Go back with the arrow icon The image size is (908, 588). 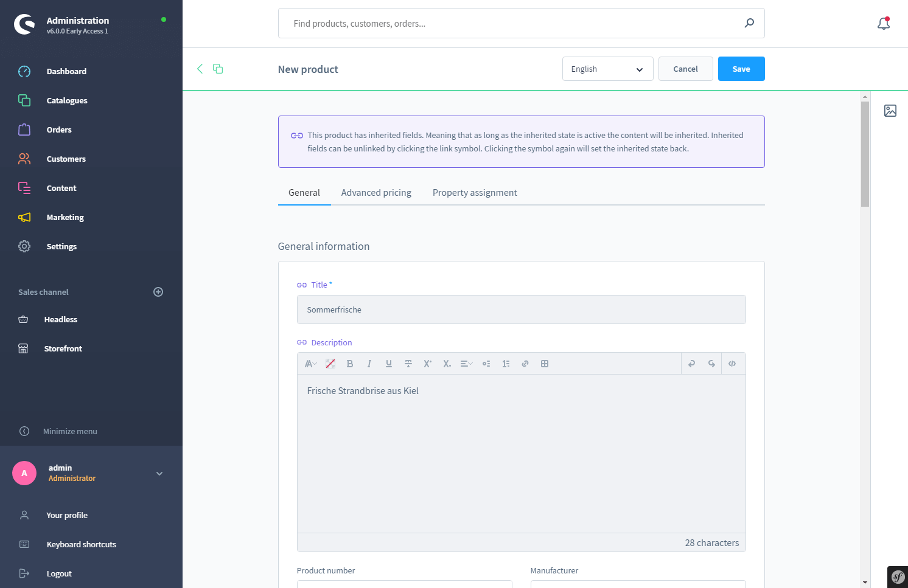tap(200, 69)
